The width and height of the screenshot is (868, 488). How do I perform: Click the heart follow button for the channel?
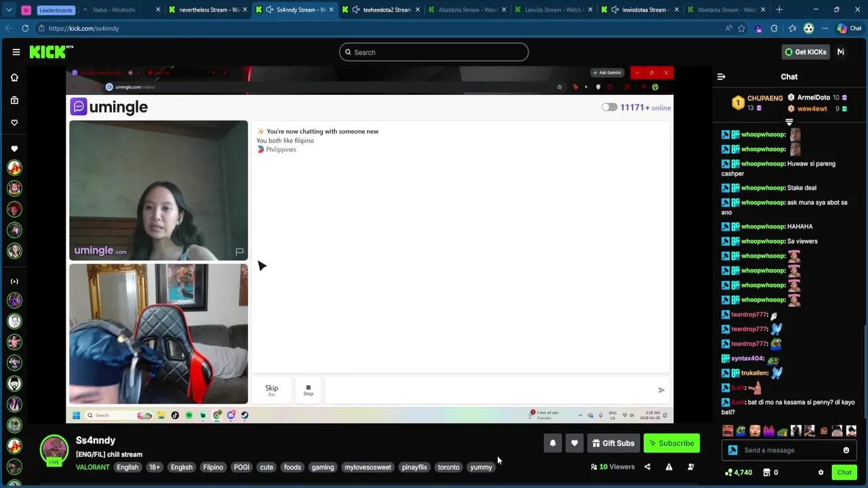pos(574,443)
